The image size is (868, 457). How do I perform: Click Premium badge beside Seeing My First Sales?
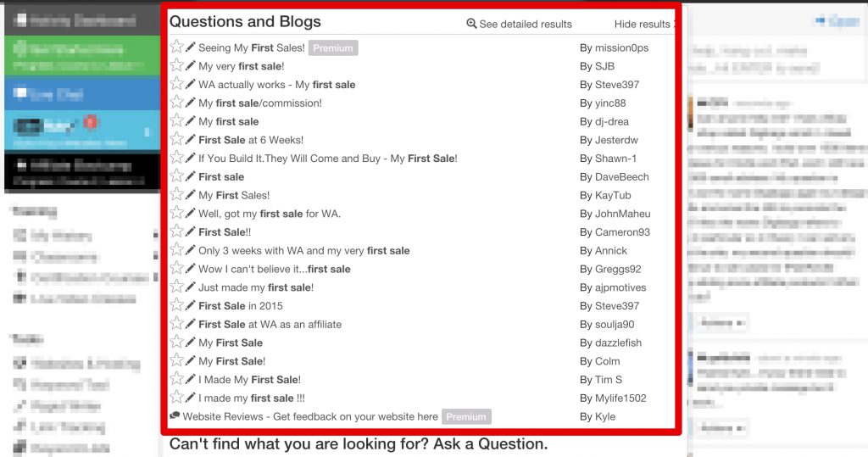332,47
